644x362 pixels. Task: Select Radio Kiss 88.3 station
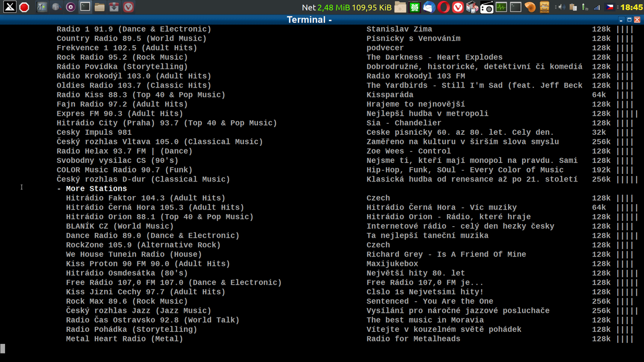click(x=141, y=95)
